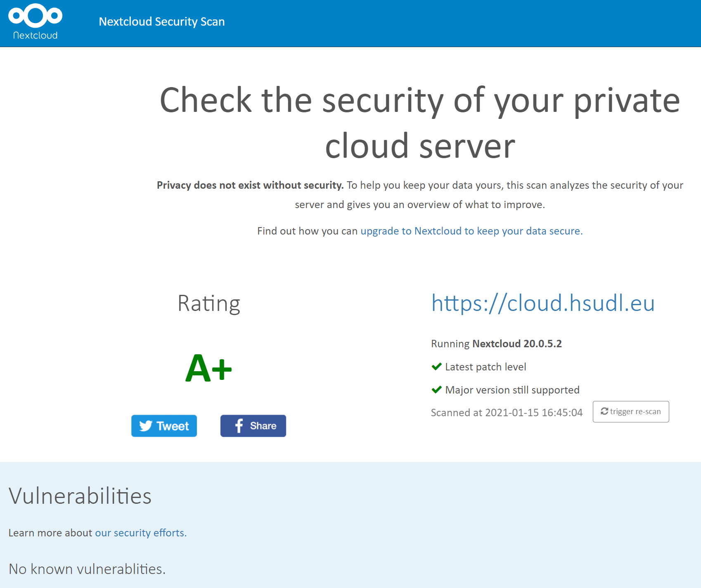The image size is (701, 588).
Task: Trigger a re-scan of the server
Action: pos(631,412)
